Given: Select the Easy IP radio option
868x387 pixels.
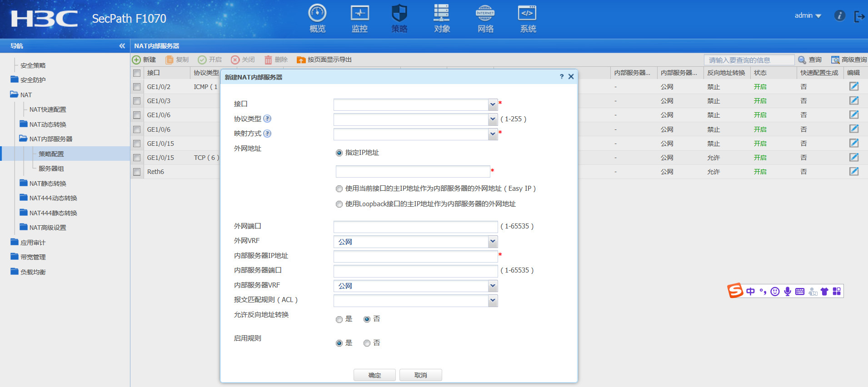Looking at the screenshot, I should (x=339, y=189).
